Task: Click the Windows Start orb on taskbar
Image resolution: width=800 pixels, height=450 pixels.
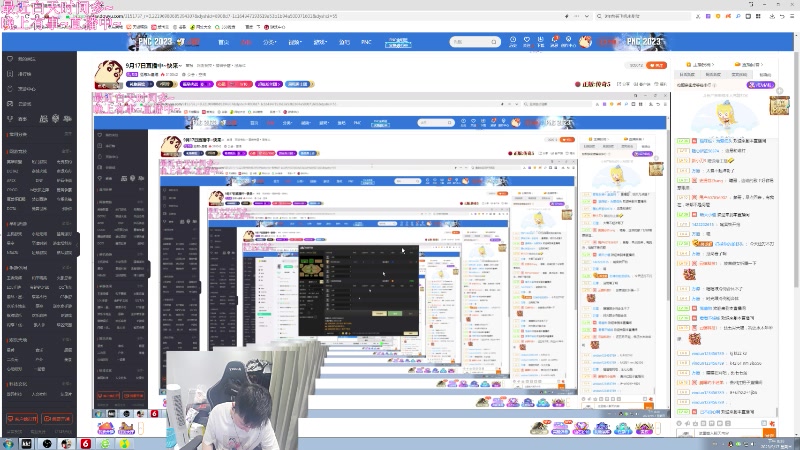Action: [8, 443]
